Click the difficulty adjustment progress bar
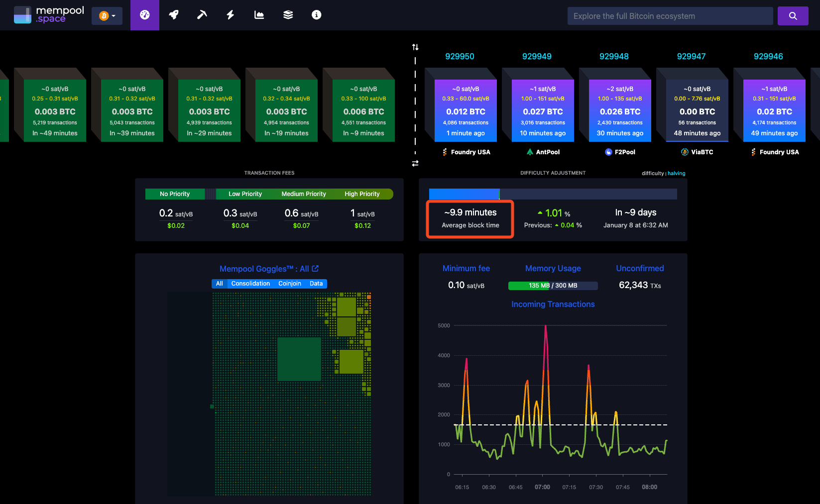Viewport: 820px width, 504px height. [x=553, y=194]
